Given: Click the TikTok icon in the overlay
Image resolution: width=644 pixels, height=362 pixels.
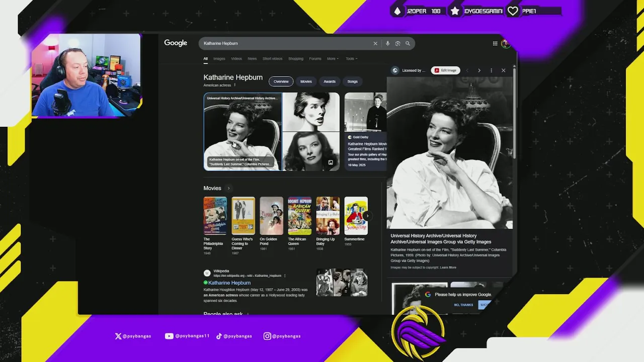Looking at the screenshot, I should [x=219, y=336].
